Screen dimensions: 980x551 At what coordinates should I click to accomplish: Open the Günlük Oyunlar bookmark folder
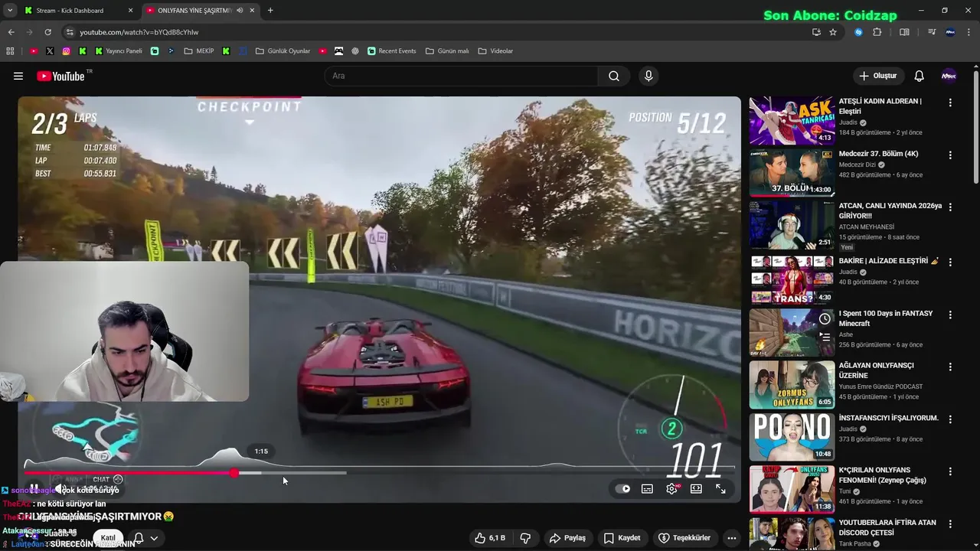click(x=283, y=51)
